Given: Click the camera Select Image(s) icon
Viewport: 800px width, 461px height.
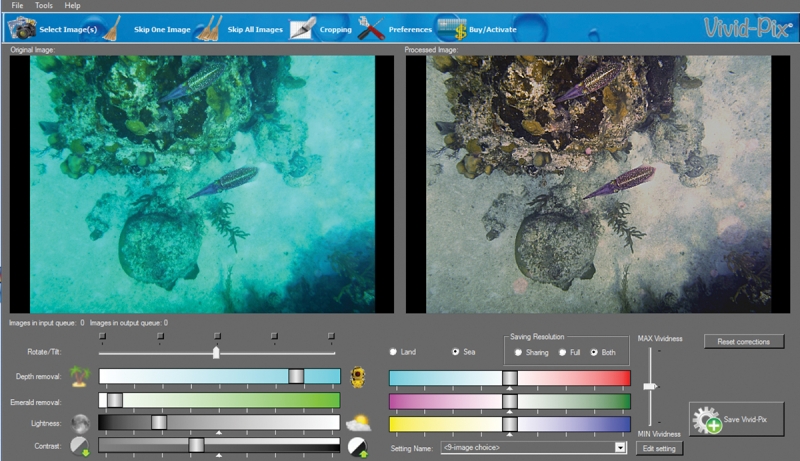Looking at the screenshot, I should pyautogui.click(x=21, y=28).
